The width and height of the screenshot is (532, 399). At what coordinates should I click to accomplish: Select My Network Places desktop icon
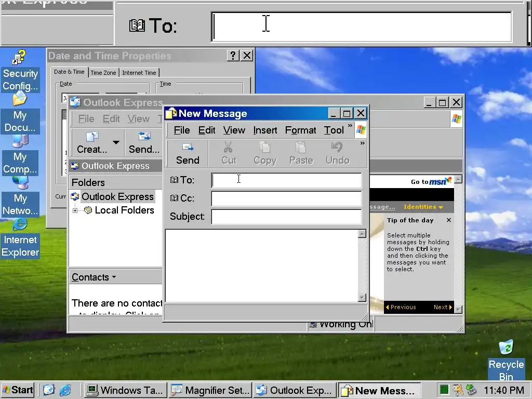click(20, 197)
